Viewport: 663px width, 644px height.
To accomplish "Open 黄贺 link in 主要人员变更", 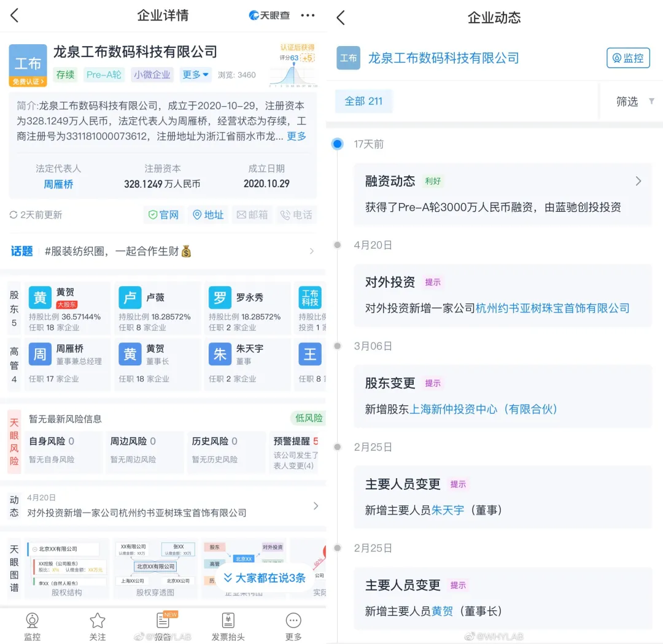I will 442,611.
